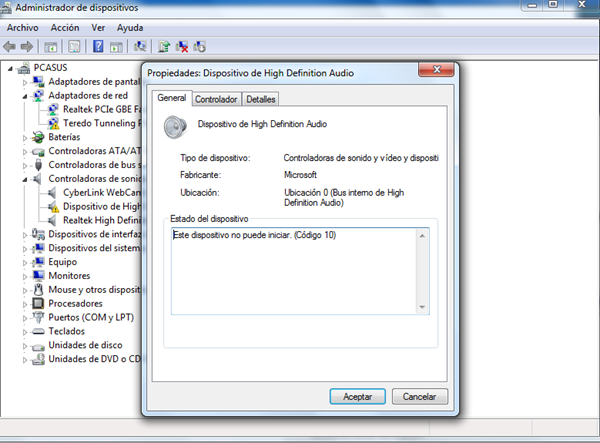This screenshot has height=443, width=600.
Task: Click the large speaker icon in dialog
Action: coord(175,127)
